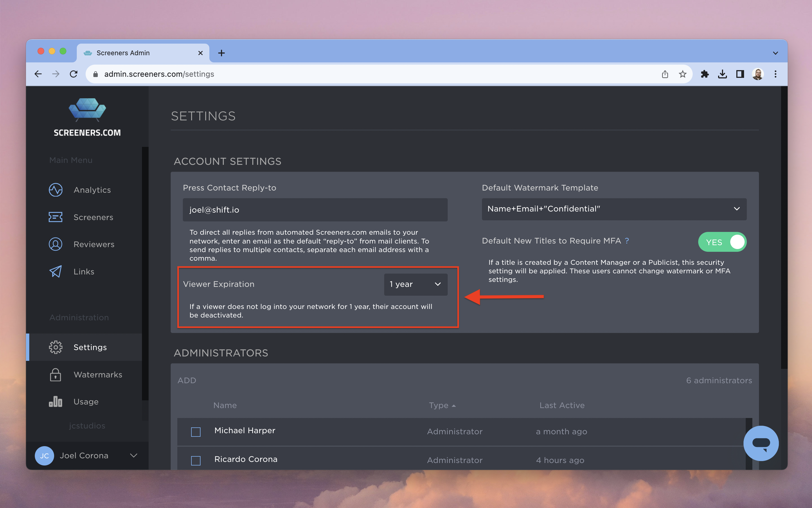Check the Michael Harper checkbox
The height and width of the screenshot is (508, 812).
(196, 432)
